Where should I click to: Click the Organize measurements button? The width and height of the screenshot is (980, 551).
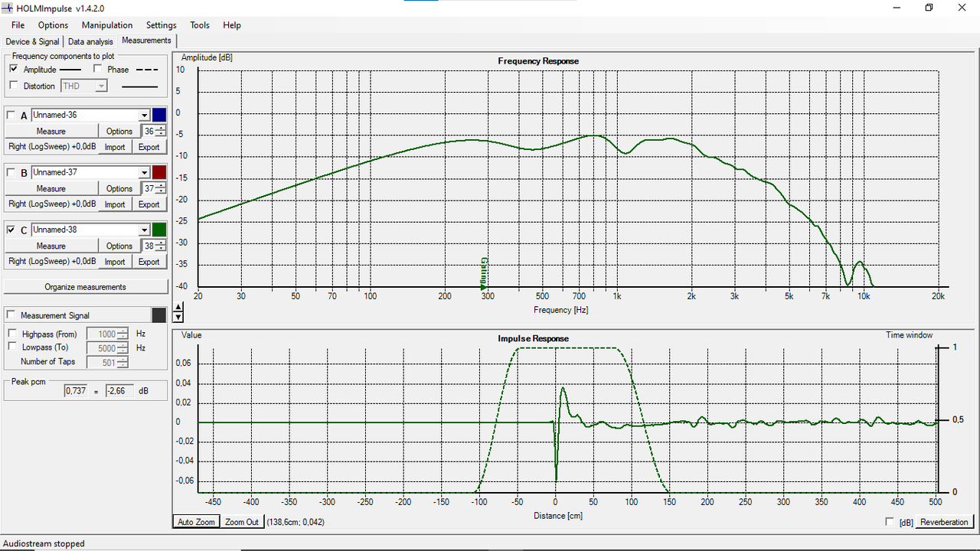tap(85, 287)
